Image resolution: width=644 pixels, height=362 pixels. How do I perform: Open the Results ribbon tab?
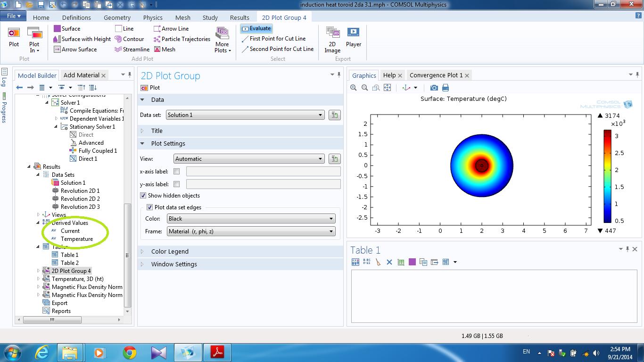pos(239,18)
